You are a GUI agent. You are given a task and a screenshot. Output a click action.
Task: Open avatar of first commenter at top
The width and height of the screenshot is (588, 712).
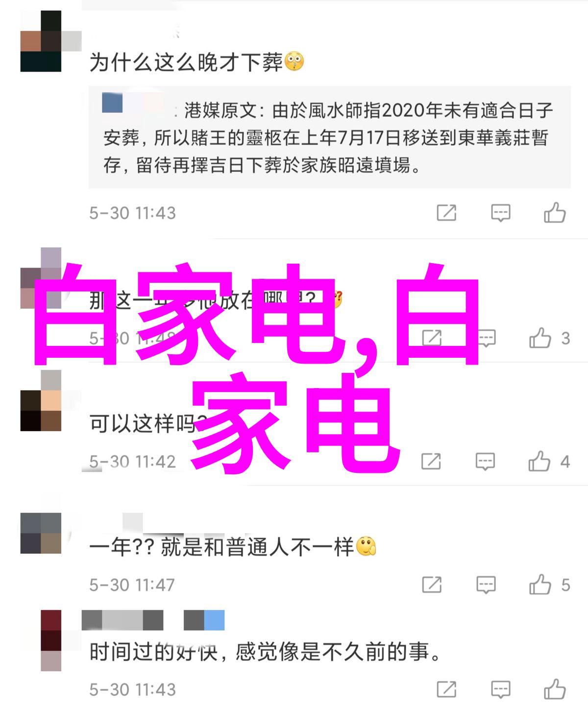41,41
